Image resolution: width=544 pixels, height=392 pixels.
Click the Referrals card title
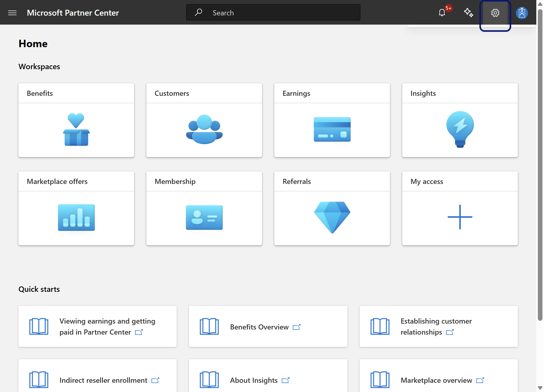coord(297,181)
